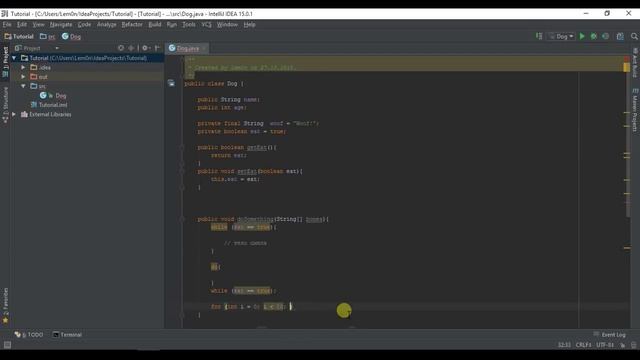Open the View menu
This screenshot has height=360, width=640.
pyautogui.click(x=38, y=24)
